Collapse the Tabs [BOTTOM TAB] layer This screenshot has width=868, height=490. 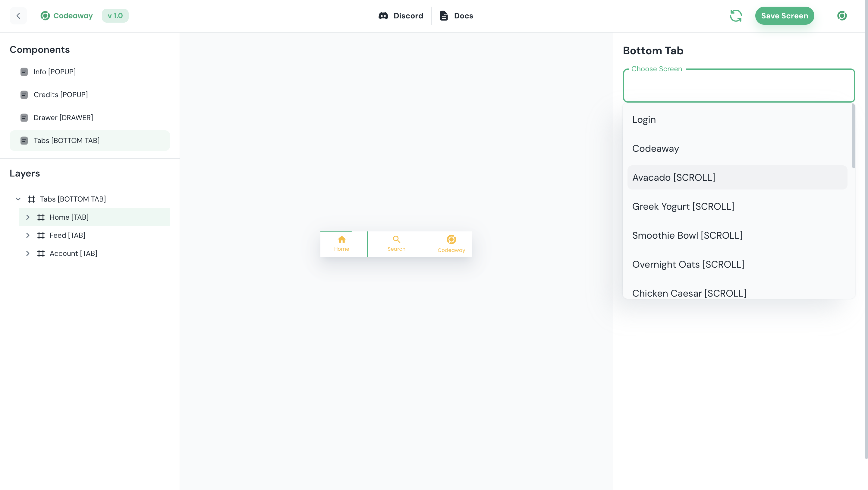coord(18,199)
